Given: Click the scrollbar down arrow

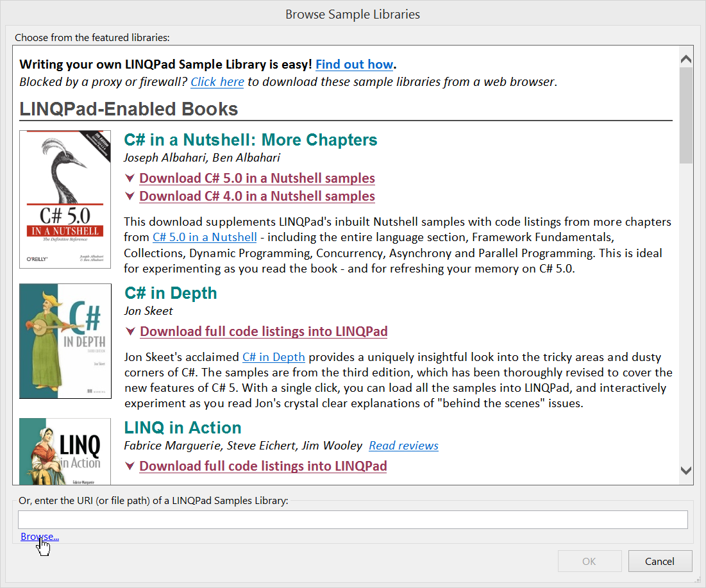Looking at the screenshot, I should [x=686, y=471].
